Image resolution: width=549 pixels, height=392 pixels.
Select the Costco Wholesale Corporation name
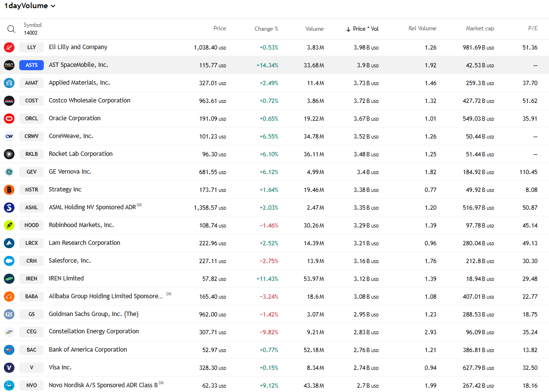point(89,101)
